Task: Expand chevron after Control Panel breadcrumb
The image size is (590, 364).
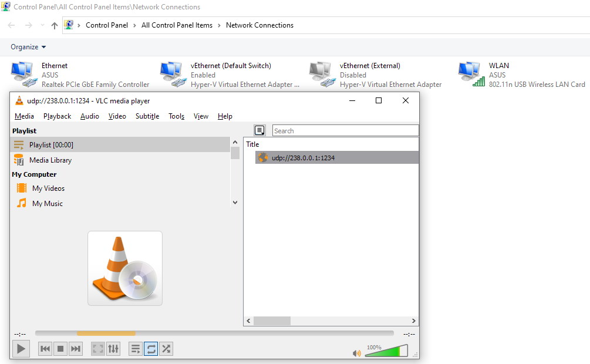Action: (x=134, y=25)
